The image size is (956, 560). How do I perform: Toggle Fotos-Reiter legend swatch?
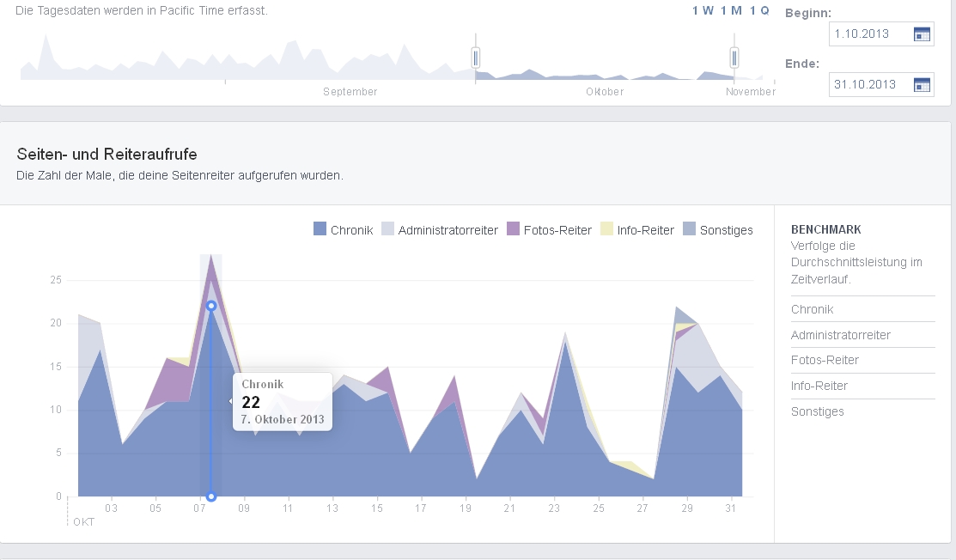[x=514, y=229]
